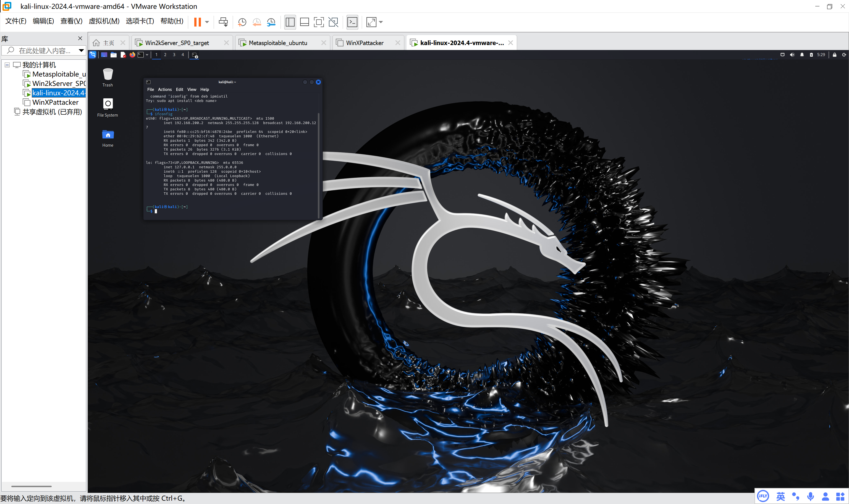Viewport: 849px width, 504px height.
Task: Select WinXPattacker in the library tree
Action: click(x=55, y=102)
